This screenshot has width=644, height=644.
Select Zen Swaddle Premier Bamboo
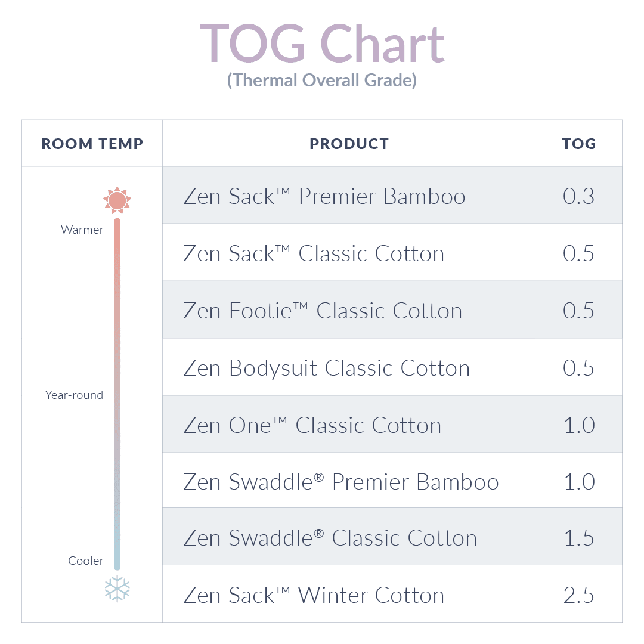pos(340,482)
